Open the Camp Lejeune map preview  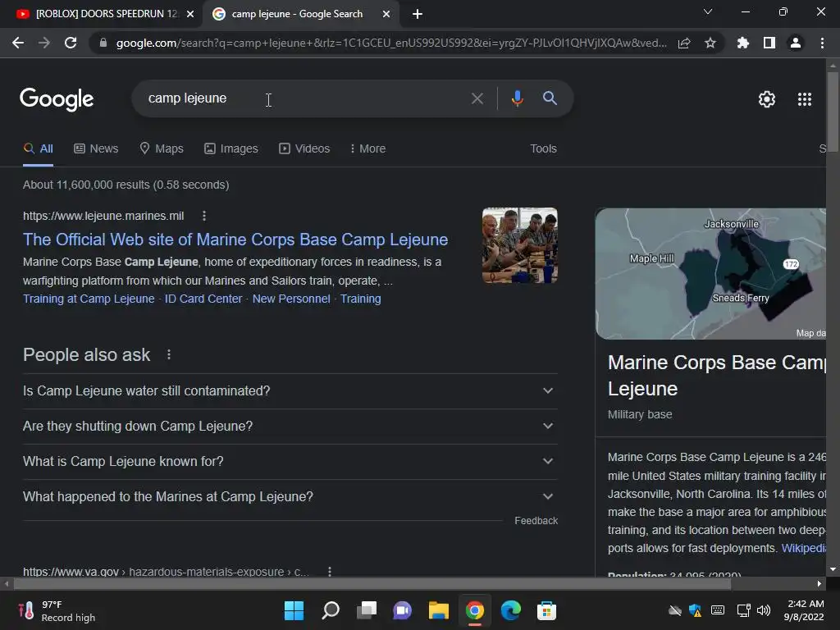coord(710,274)
